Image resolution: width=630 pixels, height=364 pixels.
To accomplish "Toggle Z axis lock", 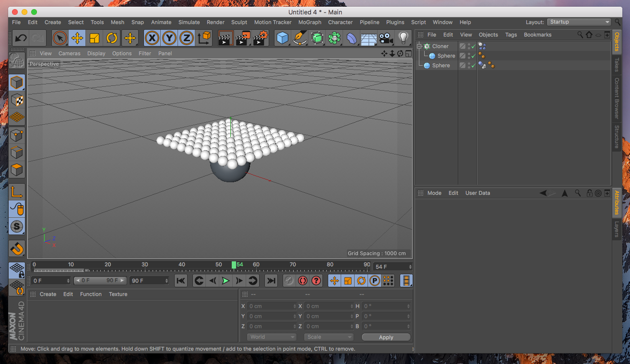I will [x=187, y=38].
